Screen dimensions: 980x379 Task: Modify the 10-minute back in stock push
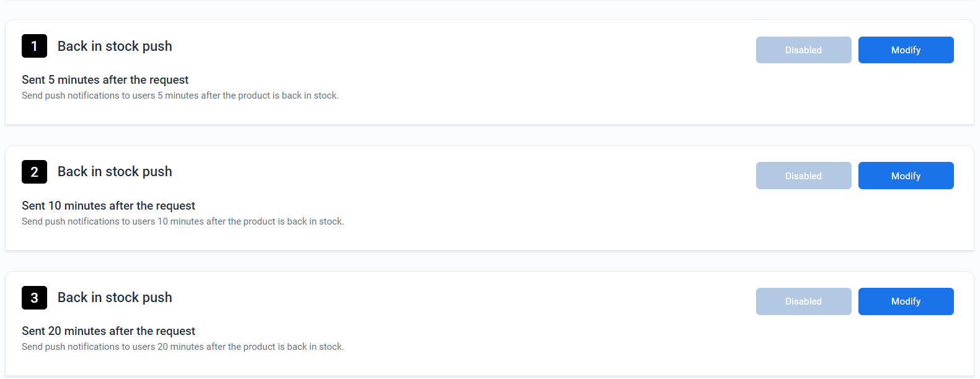click(x=906, y=176)
